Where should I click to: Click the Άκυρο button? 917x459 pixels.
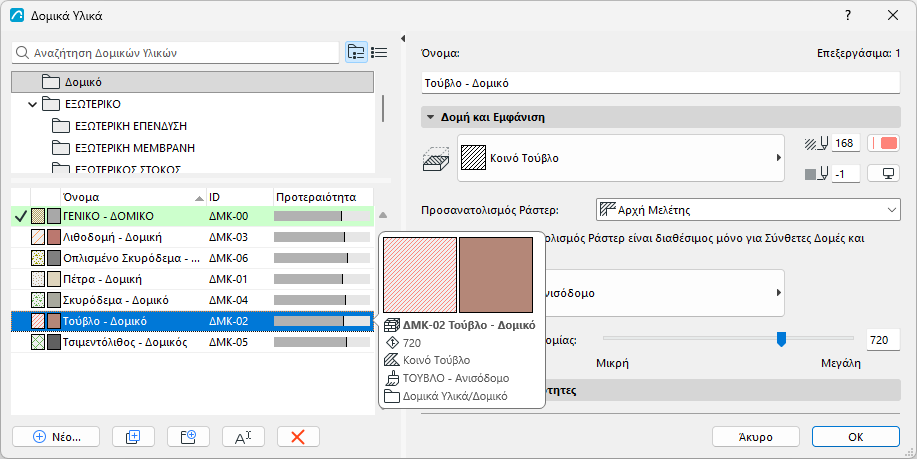[x=756, y=437]
